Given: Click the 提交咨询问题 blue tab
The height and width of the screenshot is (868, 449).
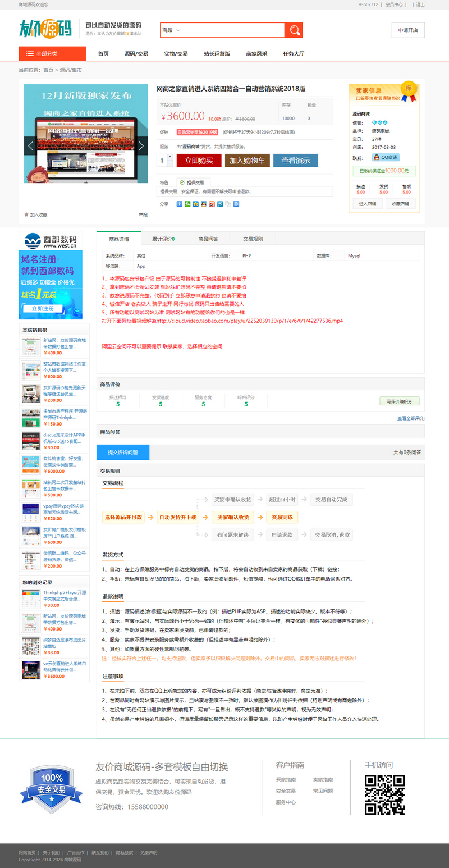Looking at the screenshot, I should (123, 452).
